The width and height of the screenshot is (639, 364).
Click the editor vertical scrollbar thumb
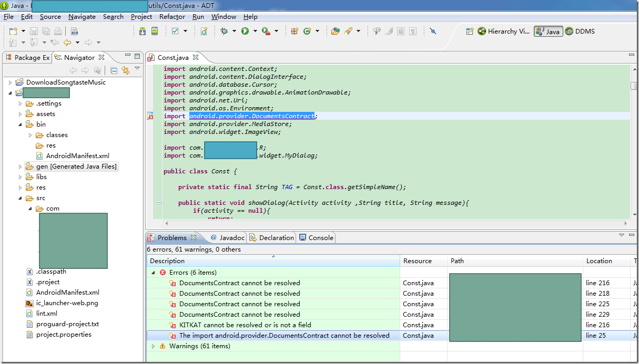[634, 86]
